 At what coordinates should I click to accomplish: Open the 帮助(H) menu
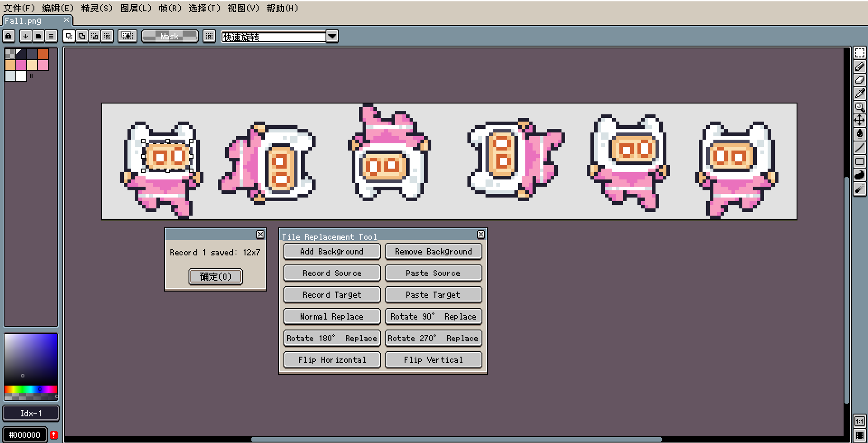point(282,8)
